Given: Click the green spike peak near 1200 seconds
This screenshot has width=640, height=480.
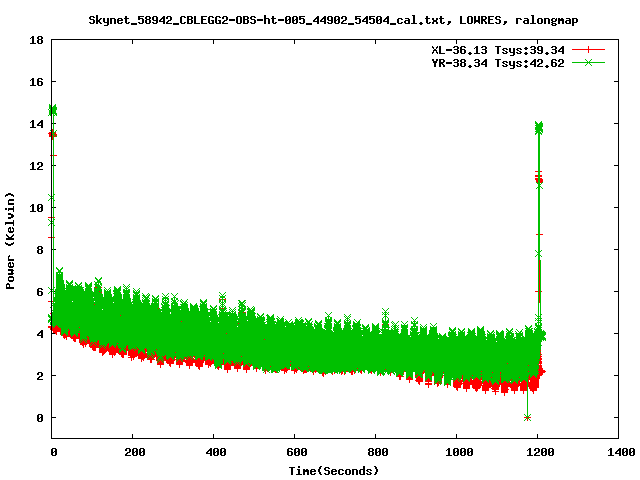Looking at the screenshot, I should pyautogui.click(x=539, y=126).
